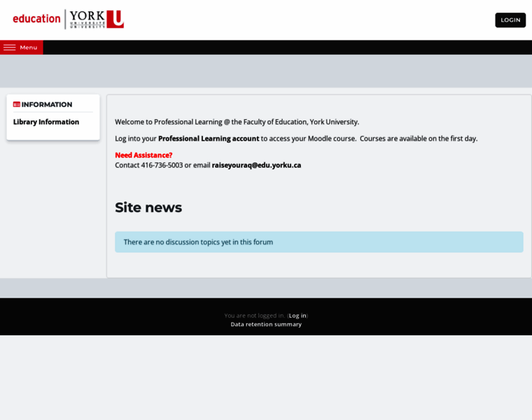Click the red Need Assistance? text
532x420 pixels.
(143, 155)
